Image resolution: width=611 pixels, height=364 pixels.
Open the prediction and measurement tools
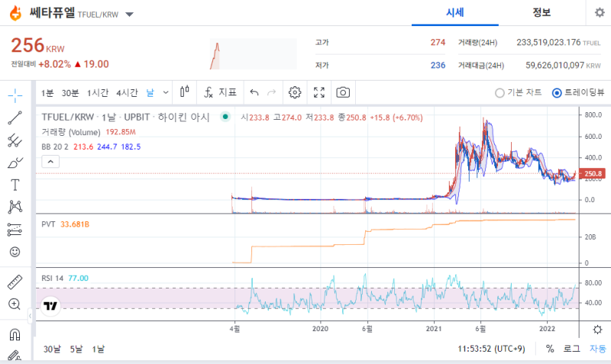15,230
